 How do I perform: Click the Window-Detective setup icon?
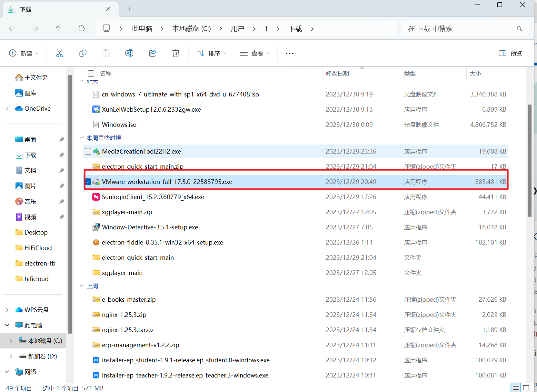(x=96, y=227)
